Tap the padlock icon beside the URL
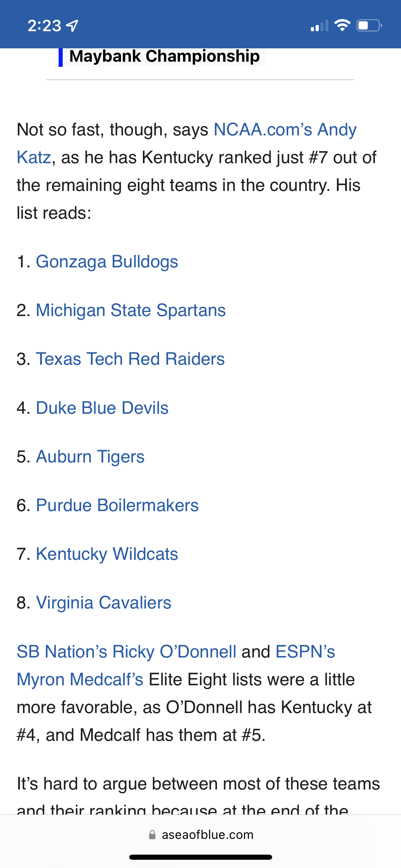This screenshot has width=401, height=868. pos(152,835)
